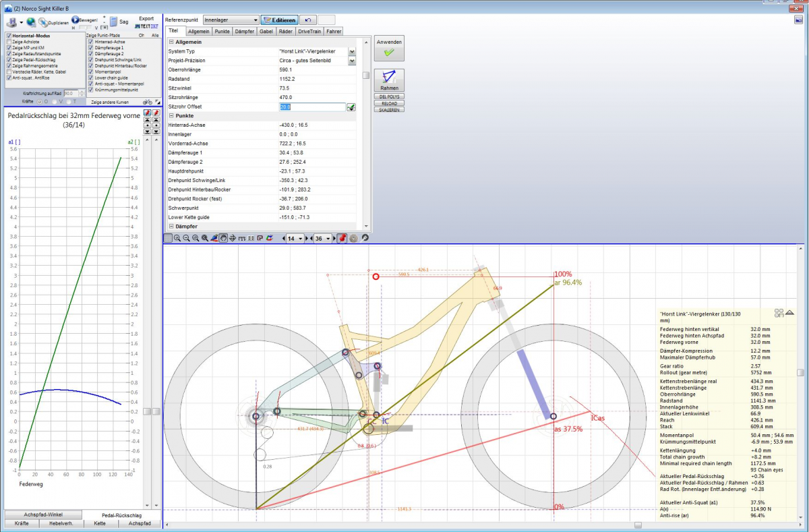The height and width of the screenshot is (532, 809).
Task: Click the undo arrow button
Action: click(307, 21)
